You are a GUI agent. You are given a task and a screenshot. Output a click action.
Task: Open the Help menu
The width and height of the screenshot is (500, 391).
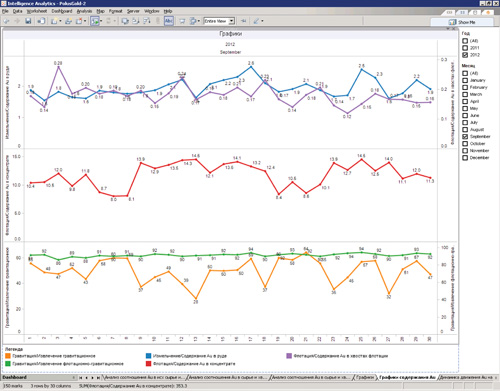168,11
